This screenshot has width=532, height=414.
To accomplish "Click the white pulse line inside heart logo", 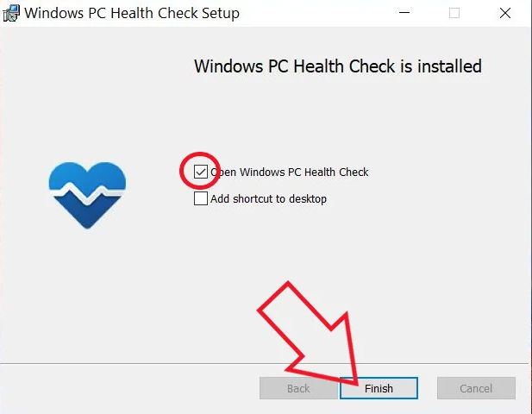I will pyautogui.click(x=88, y=194).
